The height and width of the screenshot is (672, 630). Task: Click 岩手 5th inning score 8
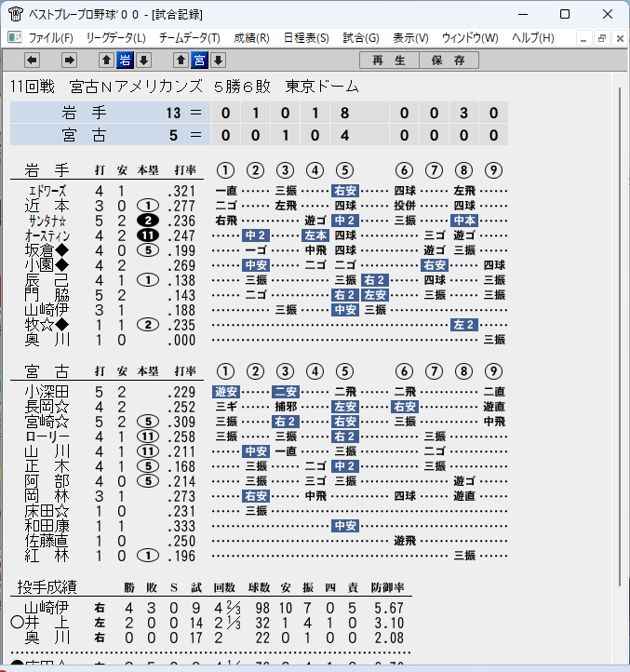(x=345, y=114)
